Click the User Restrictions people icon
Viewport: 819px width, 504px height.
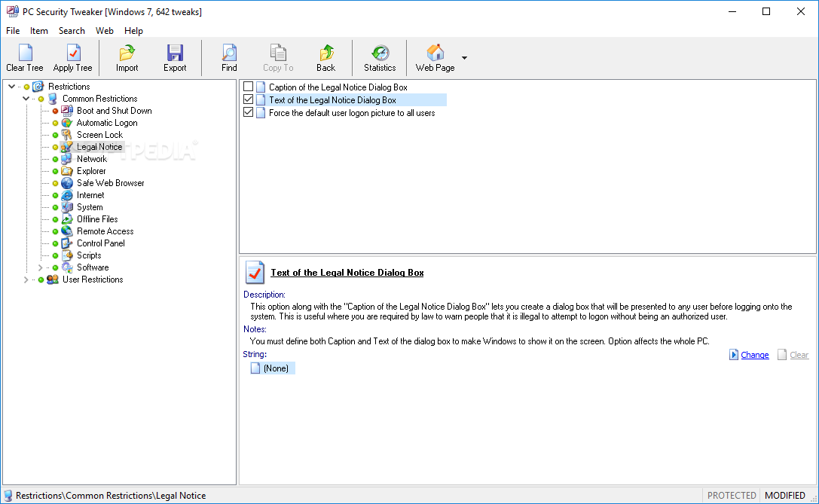pyautogui.click(x=52, y=279)
